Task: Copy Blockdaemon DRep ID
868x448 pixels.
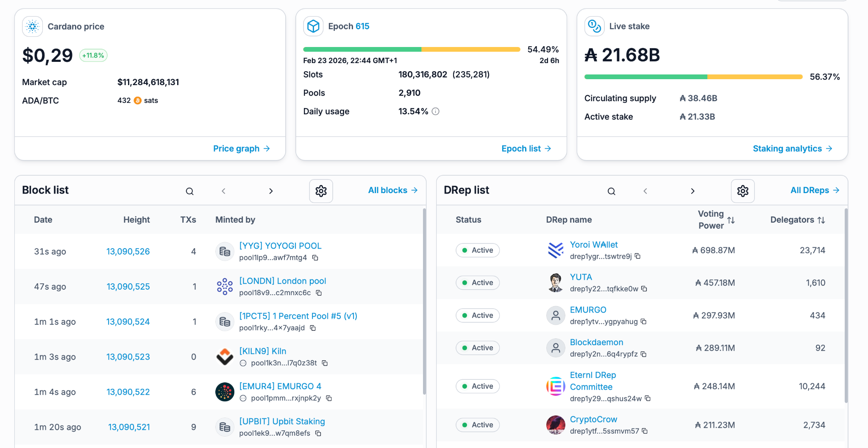Action: 644,354
